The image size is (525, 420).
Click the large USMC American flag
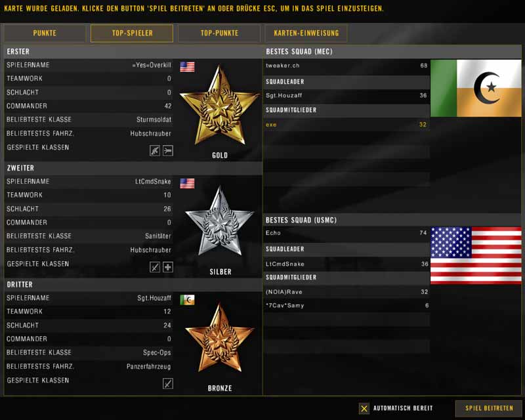[476, 255]
